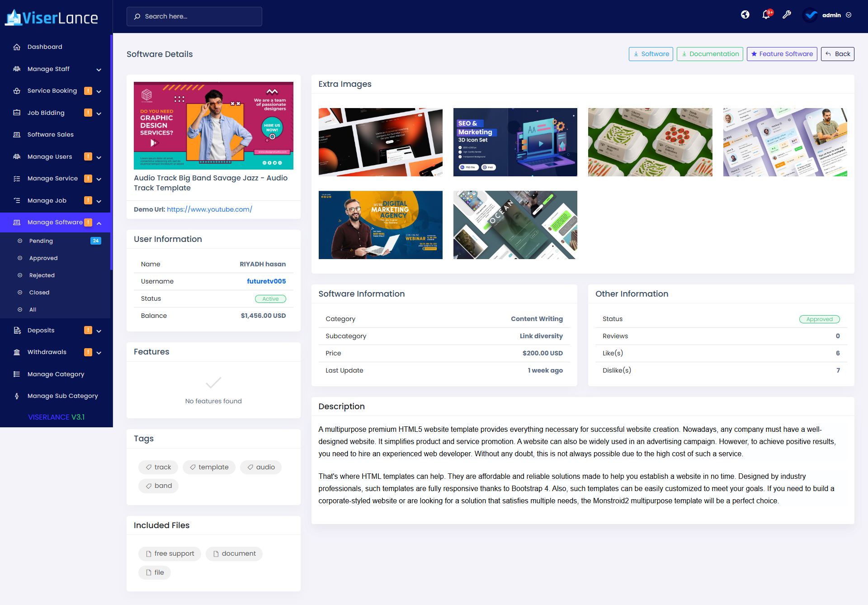
Task: Collapse the Manage Software menu
Action: [56, 222]
